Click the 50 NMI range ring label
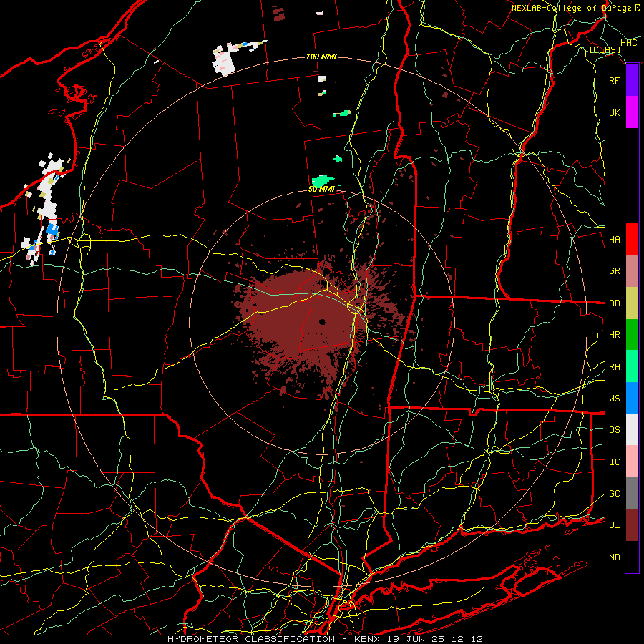Screen dimensions: 644x644 321,189
